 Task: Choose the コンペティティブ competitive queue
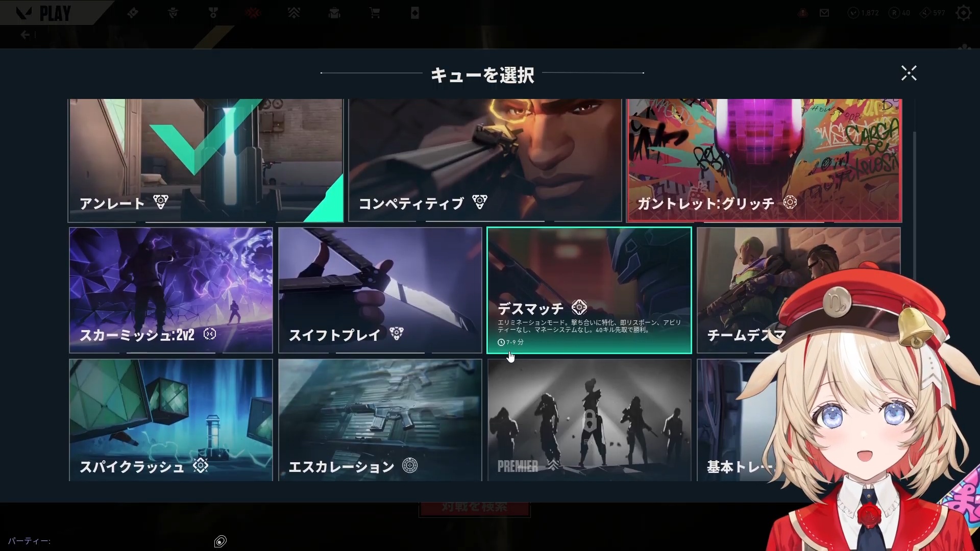click(x=485, y=161)
